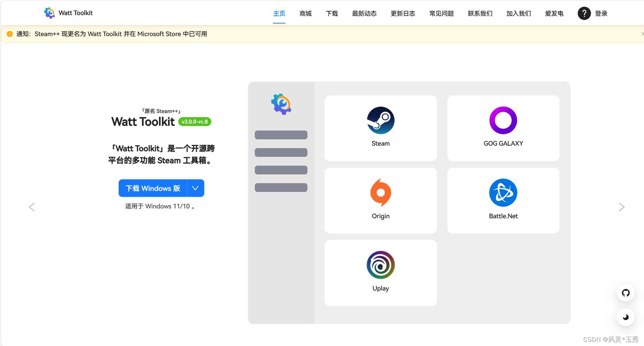Click the third gray sidebar placeholder bar
The width and height of the screenshot is (644, 346).
pyautogui.click(x=281, y=170)
